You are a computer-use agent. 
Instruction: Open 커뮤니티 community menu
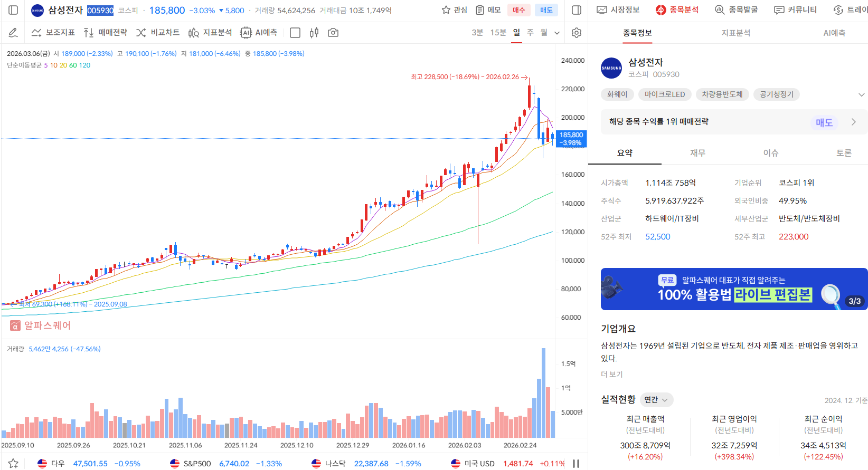tap(795, 10)
